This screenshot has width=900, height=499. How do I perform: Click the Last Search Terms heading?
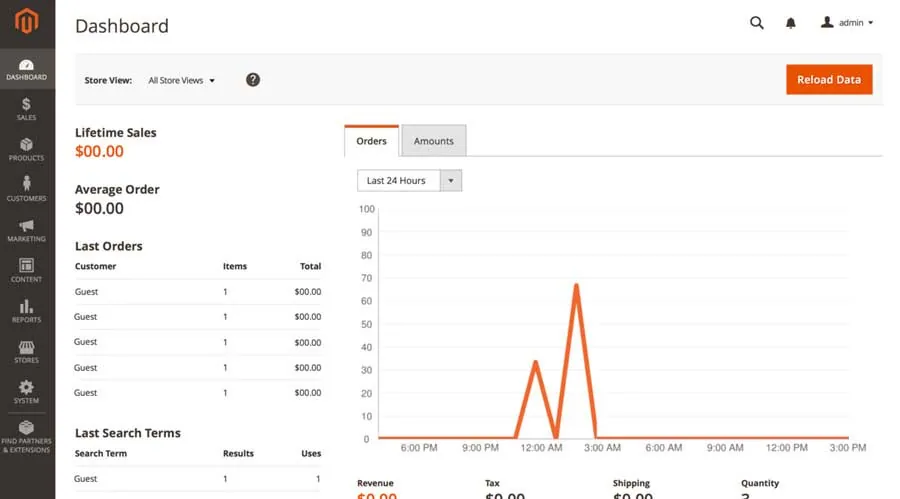(x=127, y=433)
